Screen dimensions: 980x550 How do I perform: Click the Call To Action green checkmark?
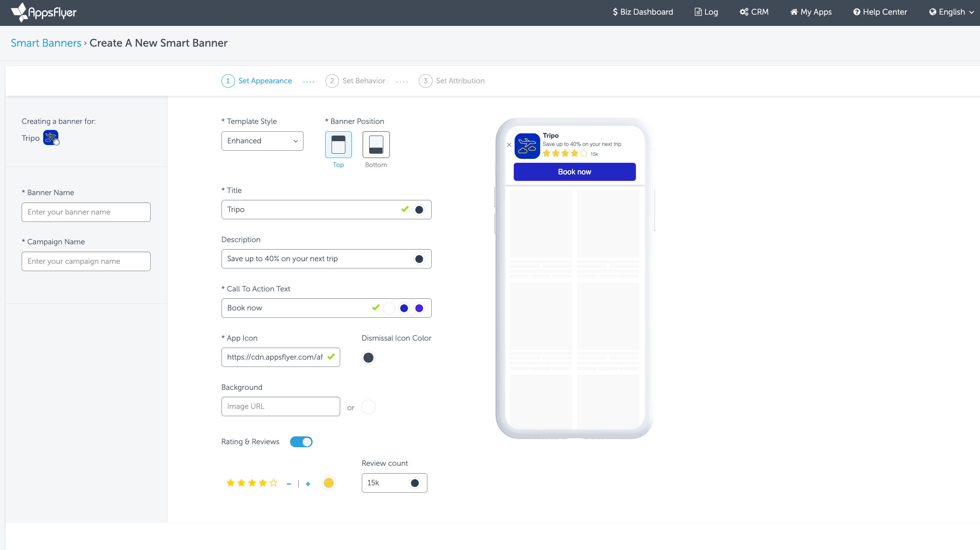tap(376, 308)
